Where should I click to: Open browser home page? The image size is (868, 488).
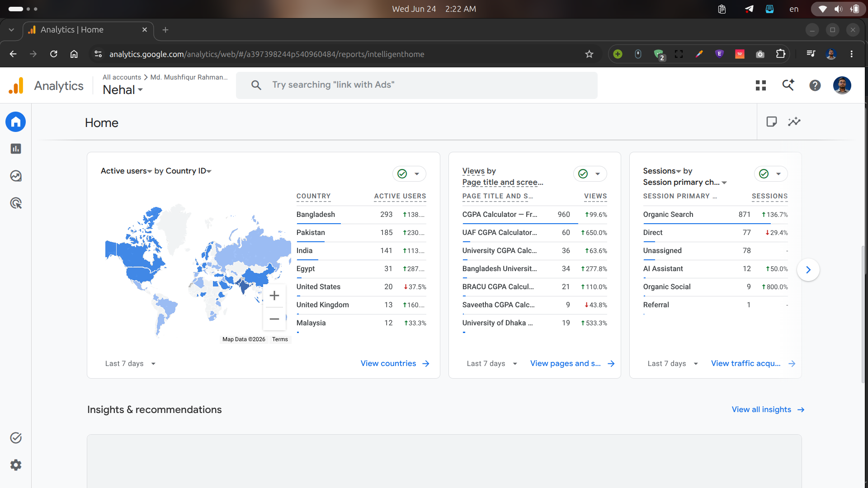pyautogui.click(x=74, y=54)
